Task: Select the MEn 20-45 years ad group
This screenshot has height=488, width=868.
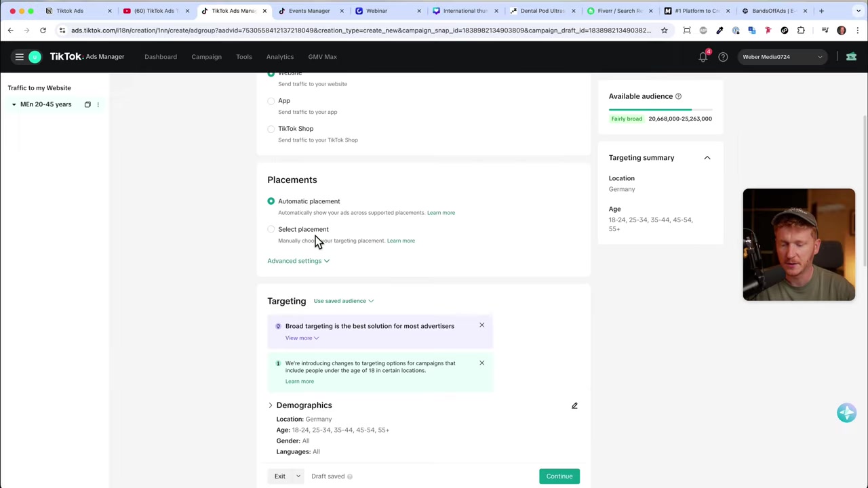Action: [x=45, y=104]
